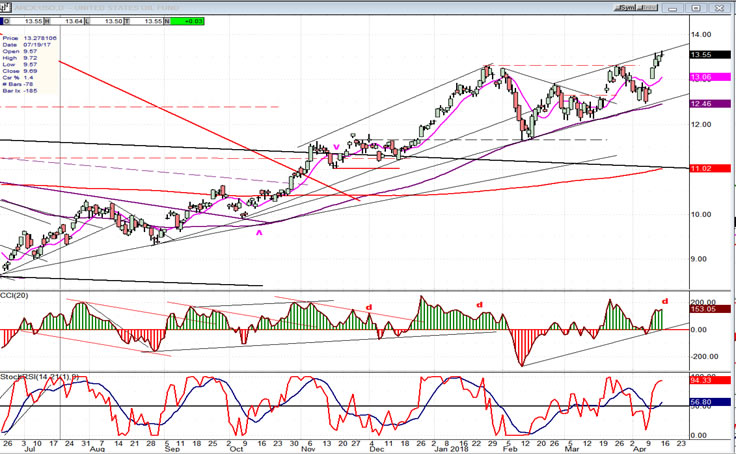The height and width of the screenshot is (454, 736).
Task: Click the open price field showing 13.55
Action: coord(31,20)
